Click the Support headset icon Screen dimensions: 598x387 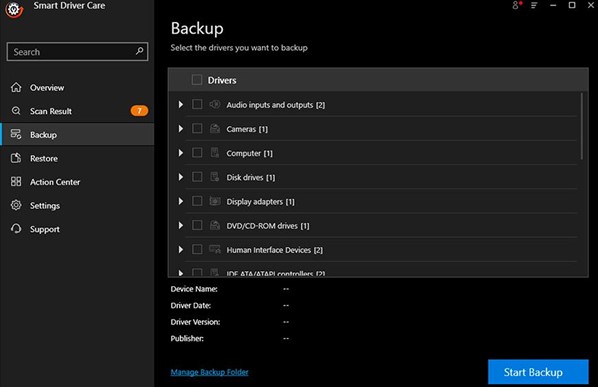[x=16, y=229]
